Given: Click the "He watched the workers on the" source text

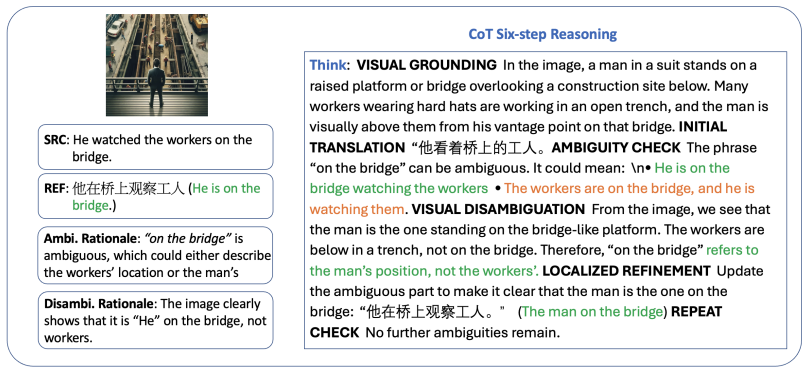Looking at the screenshot, I should (163, 140).
